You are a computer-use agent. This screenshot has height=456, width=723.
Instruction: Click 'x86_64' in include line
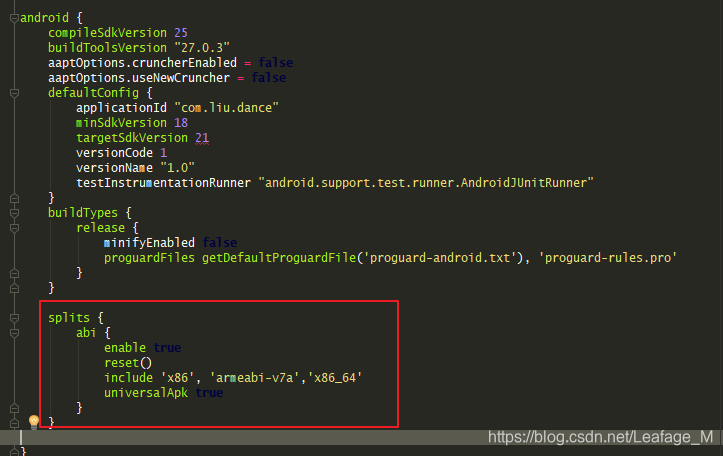coord(335,378)
